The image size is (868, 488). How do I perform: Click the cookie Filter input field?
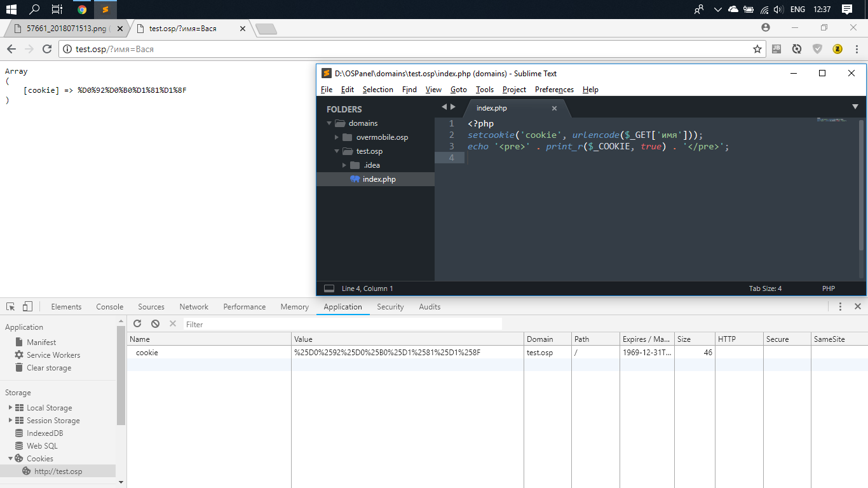pos(343,324)
